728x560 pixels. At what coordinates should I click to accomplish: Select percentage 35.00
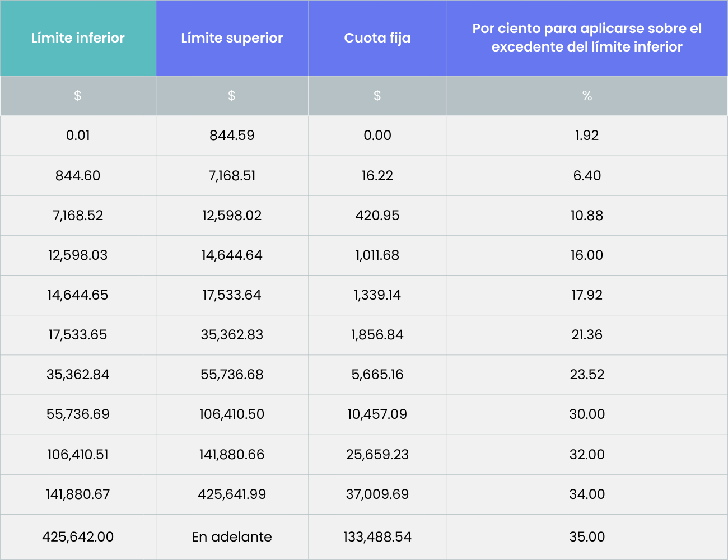[587, 536]
